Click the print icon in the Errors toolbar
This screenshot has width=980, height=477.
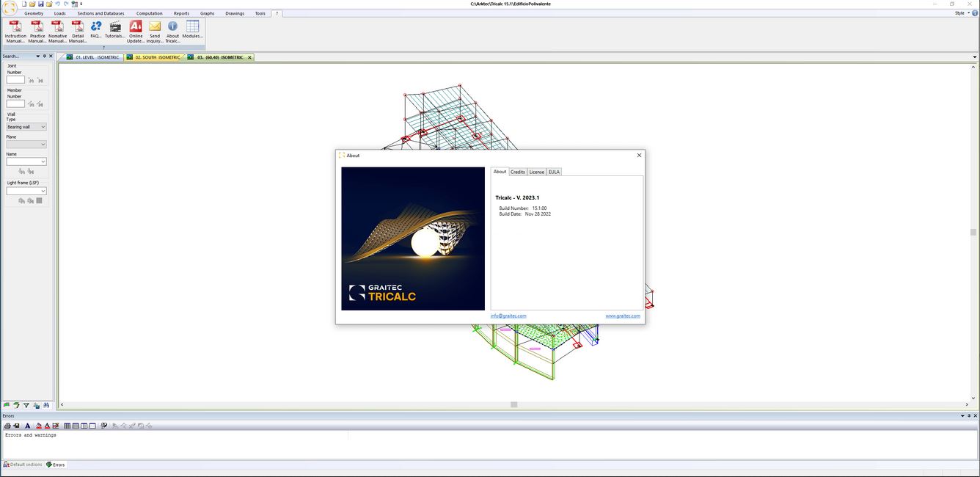tap(7, 426)
